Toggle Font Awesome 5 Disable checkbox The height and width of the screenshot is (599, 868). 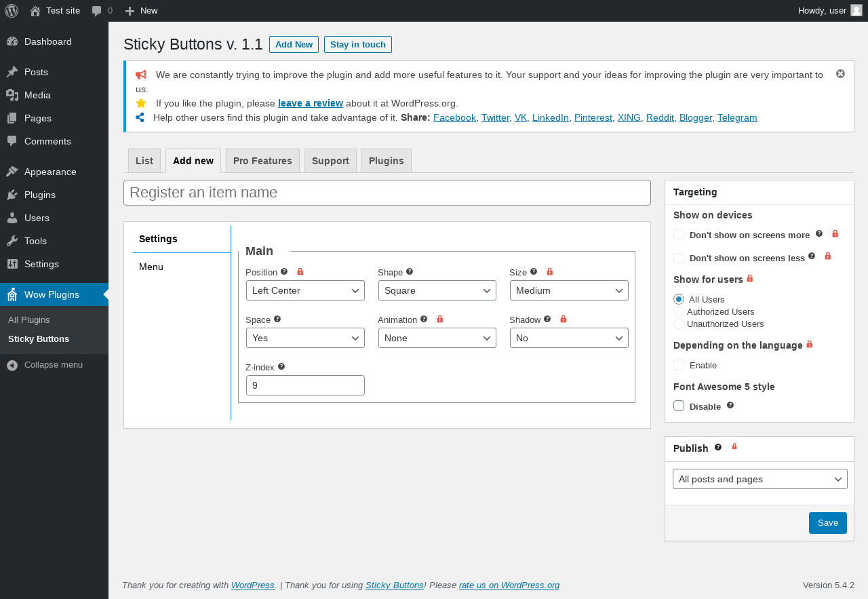click(x=679, y=406)
